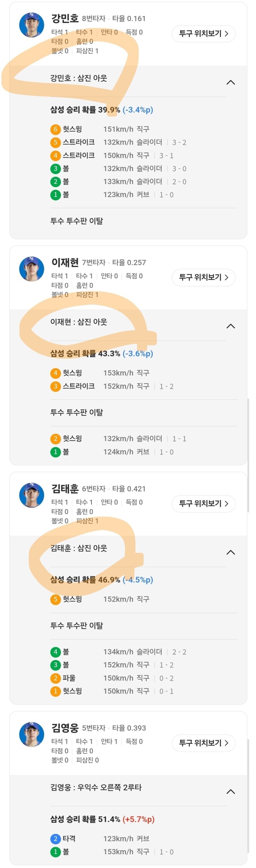This screenshot has width=256, height=868.
Task: Open 강민호 pitch location view button
Action: pos(203,34)
